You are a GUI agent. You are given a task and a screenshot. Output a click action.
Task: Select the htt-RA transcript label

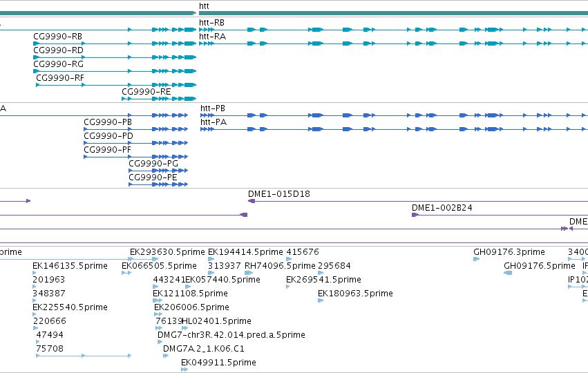pyautogui.click(x=213, y=37)
